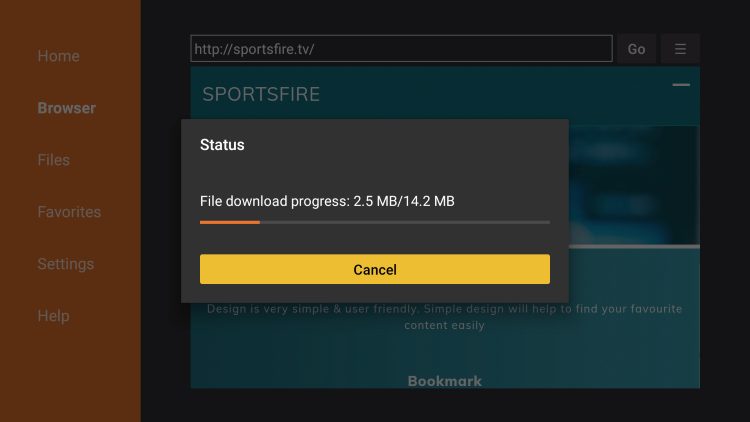Open the Settings section
The image size is (750, 422).
(66, 264)
